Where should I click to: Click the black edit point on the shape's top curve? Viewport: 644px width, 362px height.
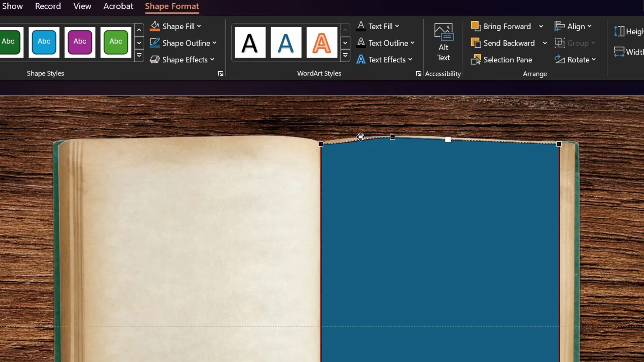coord(392,137)
